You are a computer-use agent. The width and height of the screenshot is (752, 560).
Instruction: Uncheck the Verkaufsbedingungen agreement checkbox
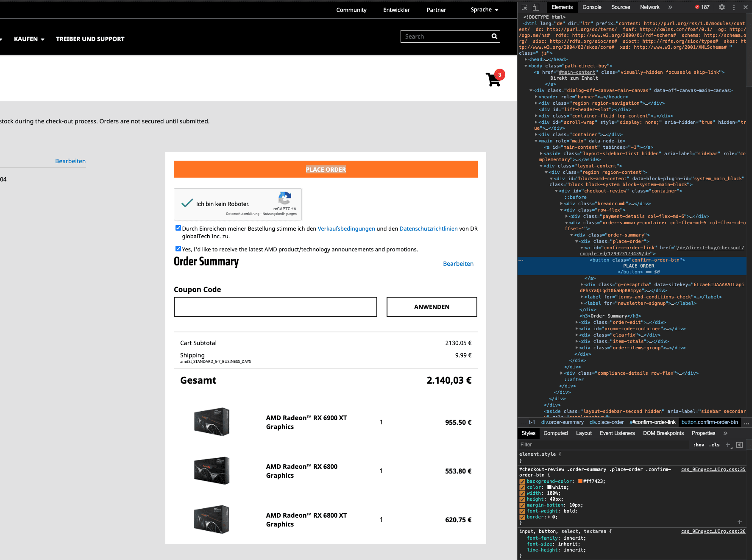(x=178, y=228)
